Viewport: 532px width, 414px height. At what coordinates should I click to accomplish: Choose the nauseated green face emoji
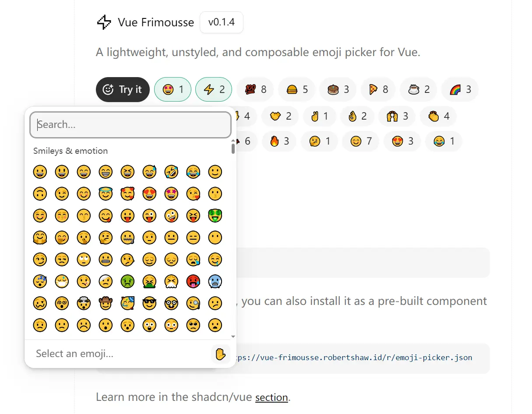click(127, 281)
